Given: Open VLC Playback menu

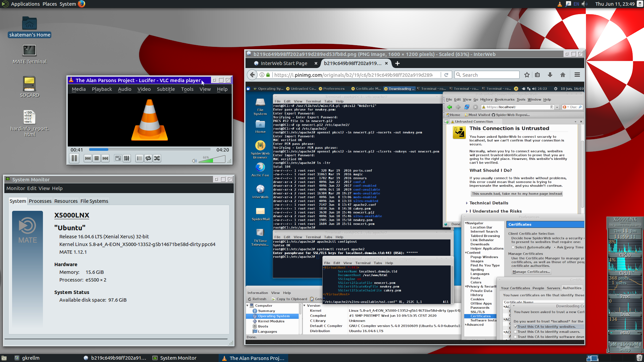Looking at the screenshot, I should (x=102, y=89).
